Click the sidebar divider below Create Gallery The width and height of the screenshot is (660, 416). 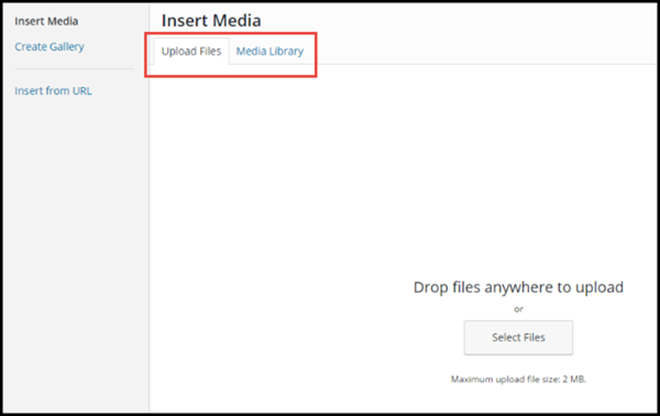74,69
